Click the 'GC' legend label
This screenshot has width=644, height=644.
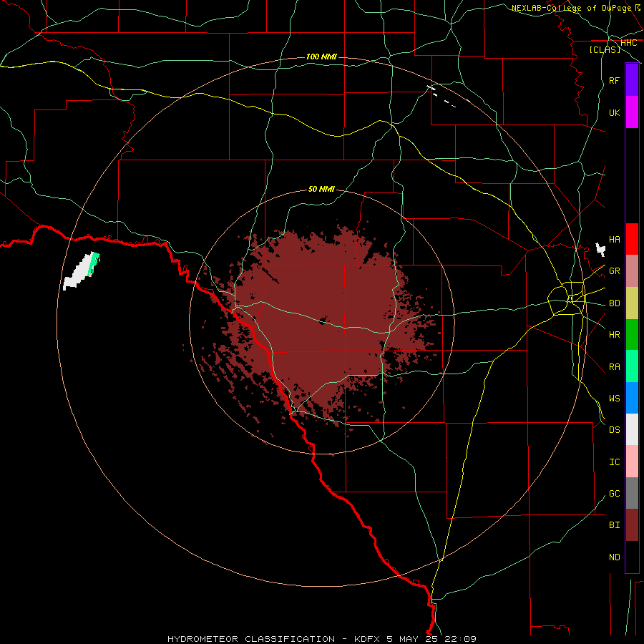615,494
